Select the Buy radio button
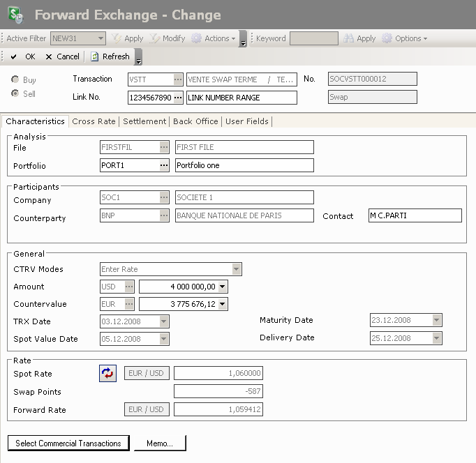The height and width of the screenshot is (463, 476). 15,80
